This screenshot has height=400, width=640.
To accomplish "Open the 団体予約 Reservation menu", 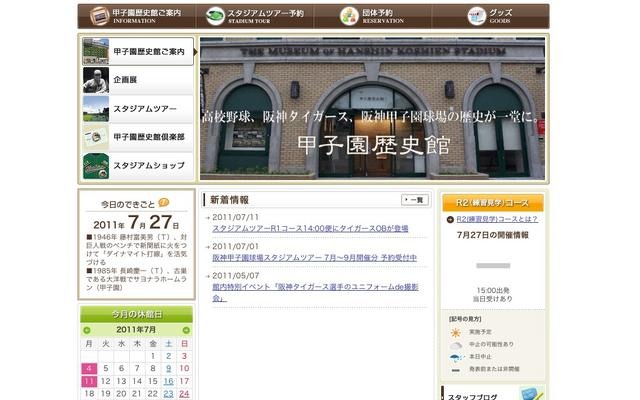I will 372,16.
